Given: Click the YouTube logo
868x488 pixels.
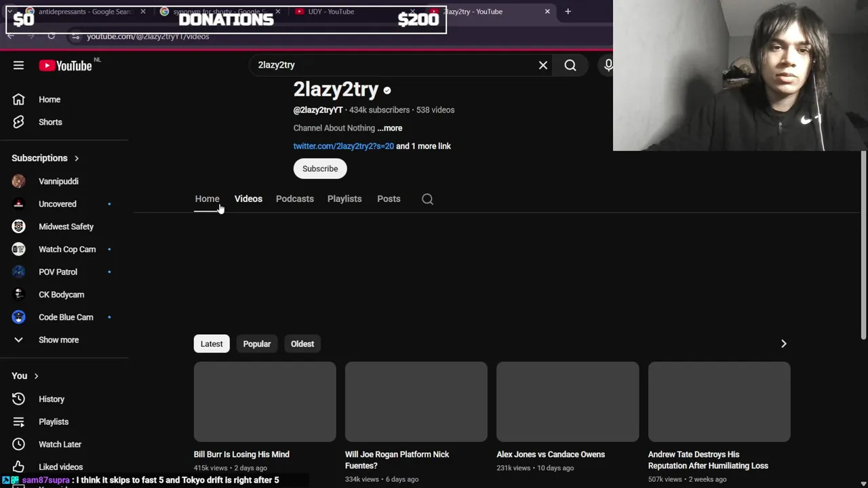Looking at the screenshot, I should click(65, 66).
